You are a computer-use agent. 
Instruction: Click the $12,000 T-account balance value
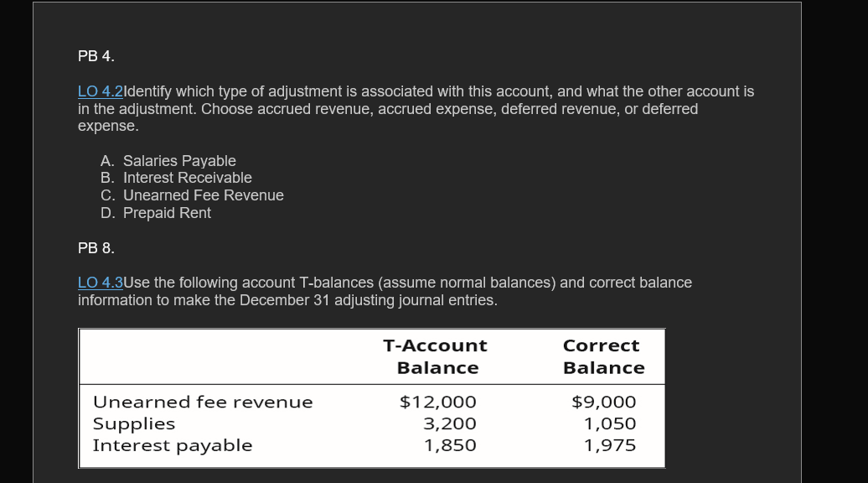pyautogui.click(x=438, y=402)
